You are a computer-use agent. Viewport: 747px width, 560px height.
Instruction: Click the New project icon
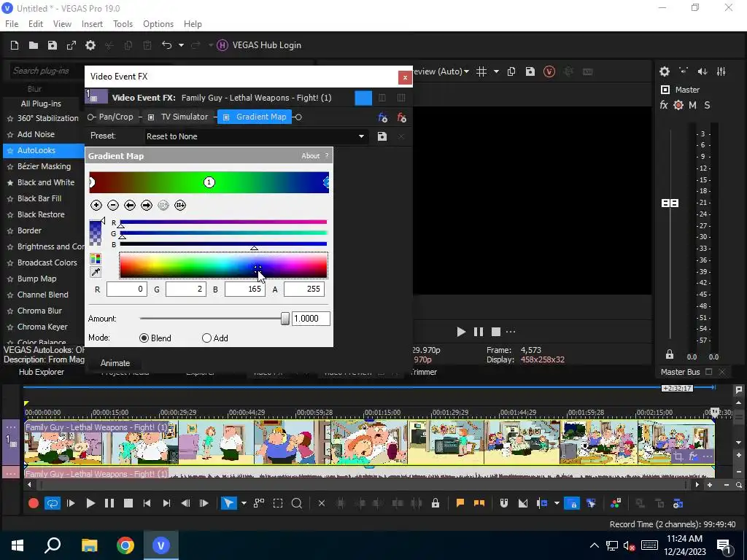[15, 45]
